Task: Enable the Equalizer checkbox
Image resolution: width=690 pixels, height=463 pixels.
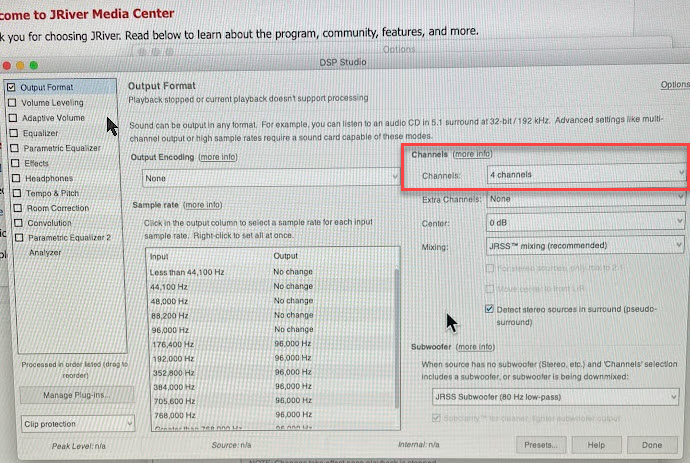Action: [x=14, y=133]
